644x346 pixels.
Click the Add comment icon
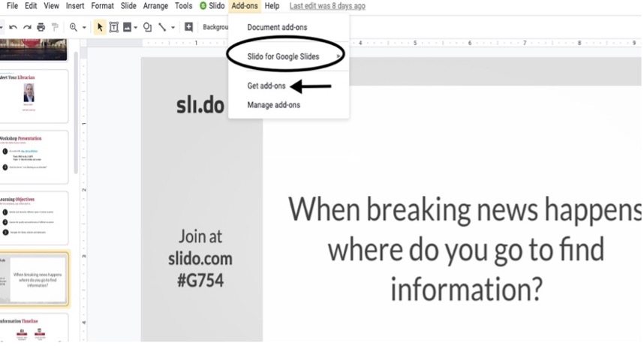click(x=188, y=27)
